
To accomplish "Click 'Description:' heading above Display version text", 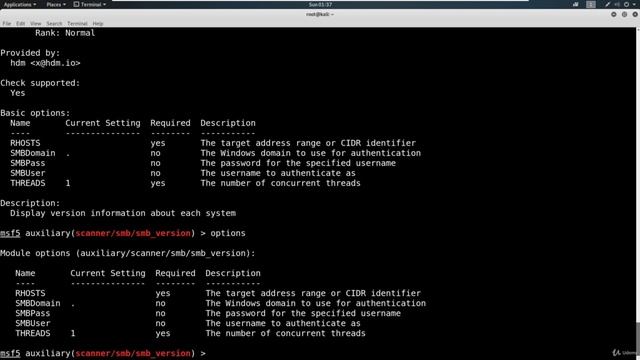I will coord(30,203).
